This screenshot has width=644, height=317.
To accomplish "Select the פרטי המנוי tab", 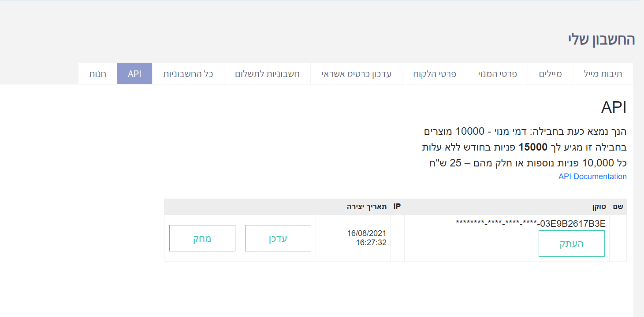I will (x=497, y=74).
